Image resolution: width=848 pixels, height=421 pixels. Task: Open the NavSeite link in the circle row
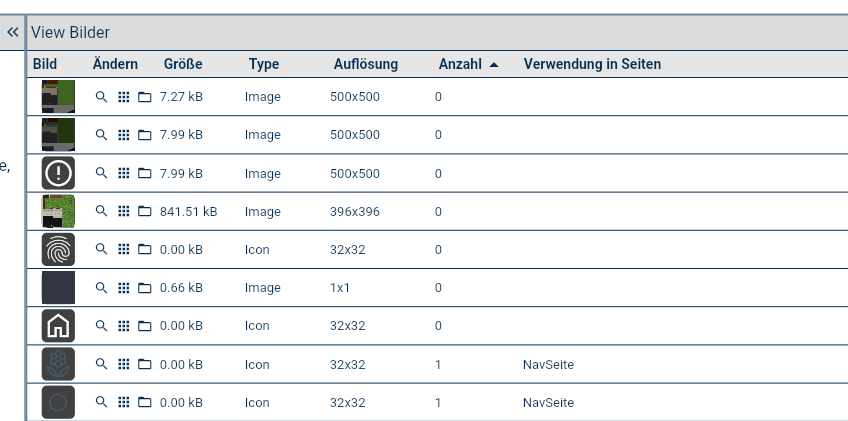548,403
